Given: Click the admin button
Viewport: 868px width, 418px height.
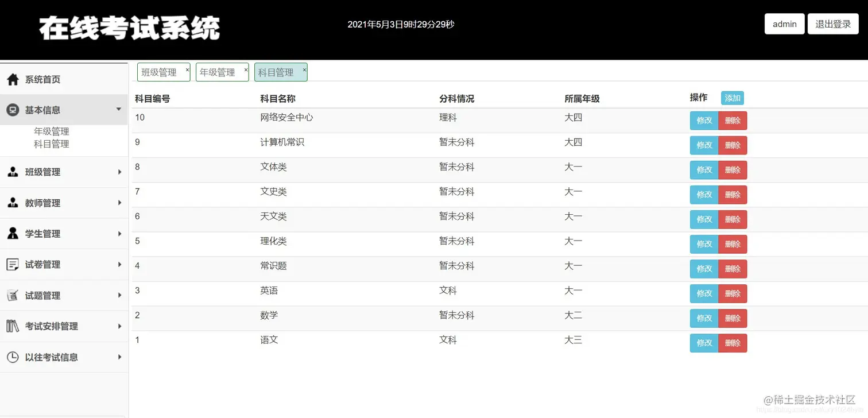Looking at the screenshot, I should [x=784, y=24].
